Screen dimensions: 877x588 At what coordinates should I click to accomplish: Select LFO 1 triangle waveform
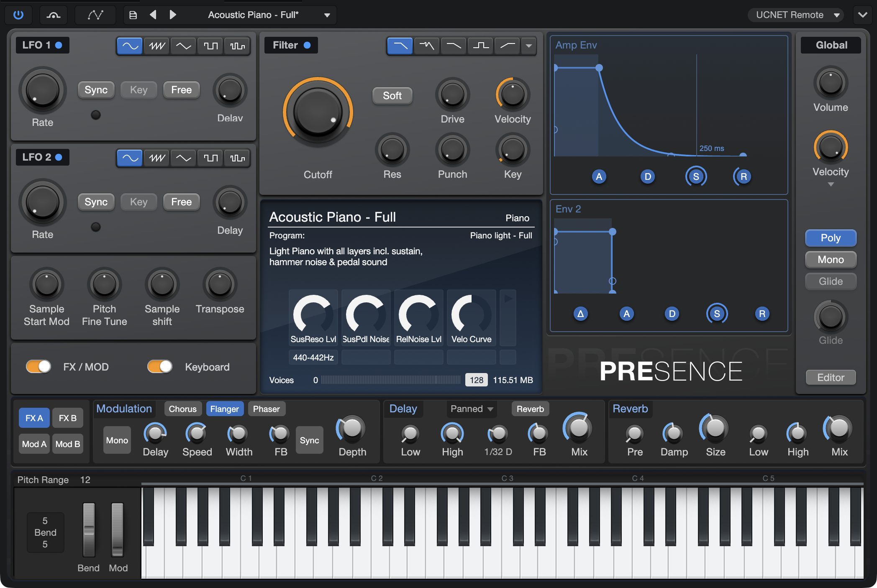point(184,46)
